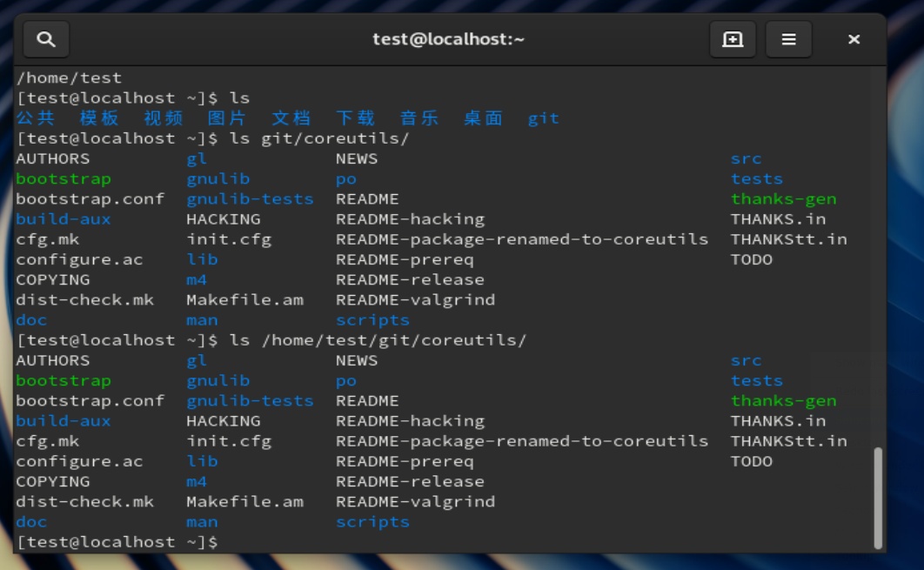Click AUTHORS in the second listing
The width and height of the screenshot is (924, 570).
click(53, 360)
